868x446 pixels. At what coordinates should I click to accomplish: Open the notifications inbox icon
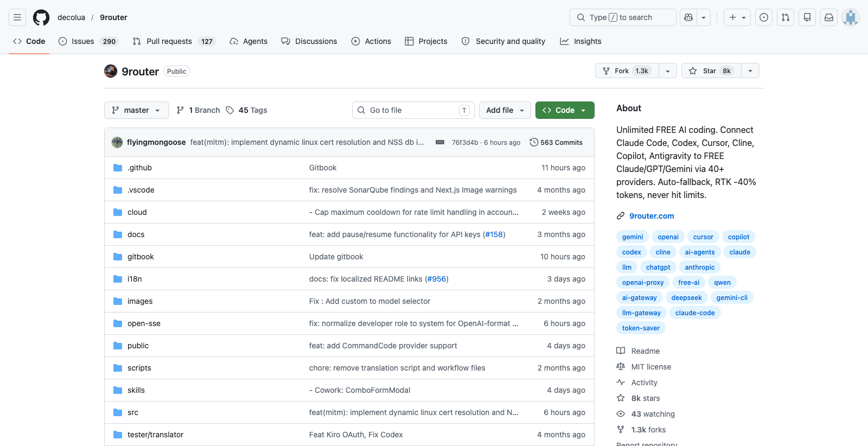(829, 17)
